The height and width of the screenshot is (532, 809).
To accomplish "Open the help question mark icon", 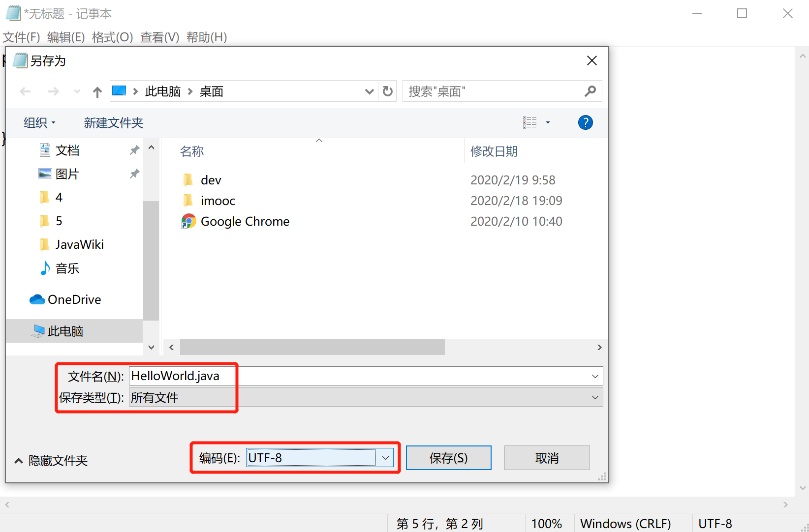I will pos(585,122).
